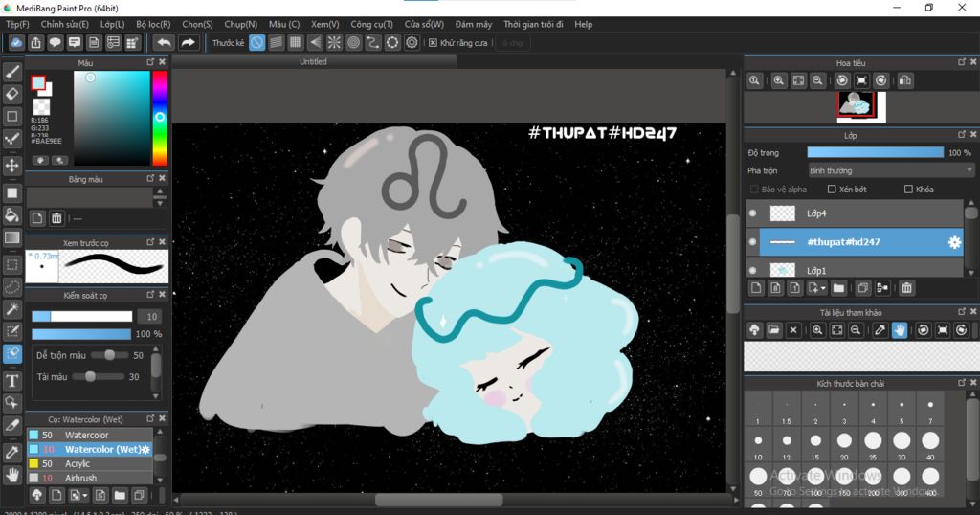The width and height of the screenshot is (980, 515).
Task: Click the foreground color swatch
Action: (38, 82)
